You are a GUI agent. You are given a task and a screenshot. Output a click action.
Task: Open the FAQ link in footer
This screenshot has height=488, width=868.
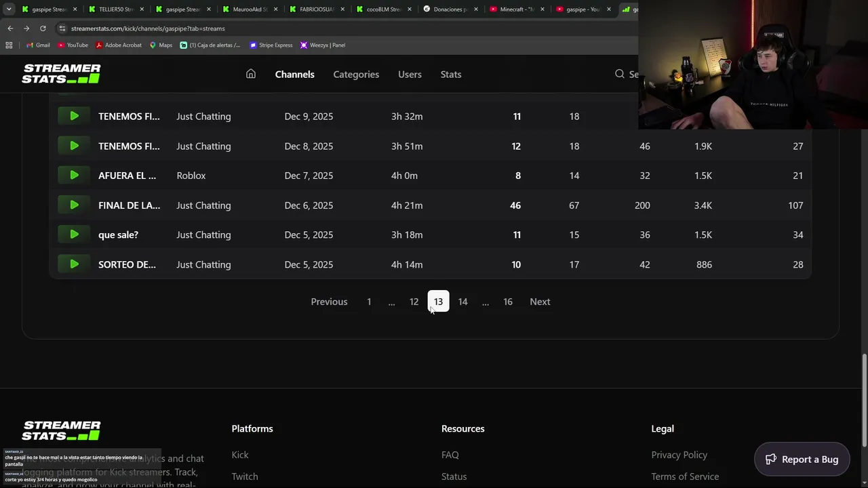(x=450, y=455)
